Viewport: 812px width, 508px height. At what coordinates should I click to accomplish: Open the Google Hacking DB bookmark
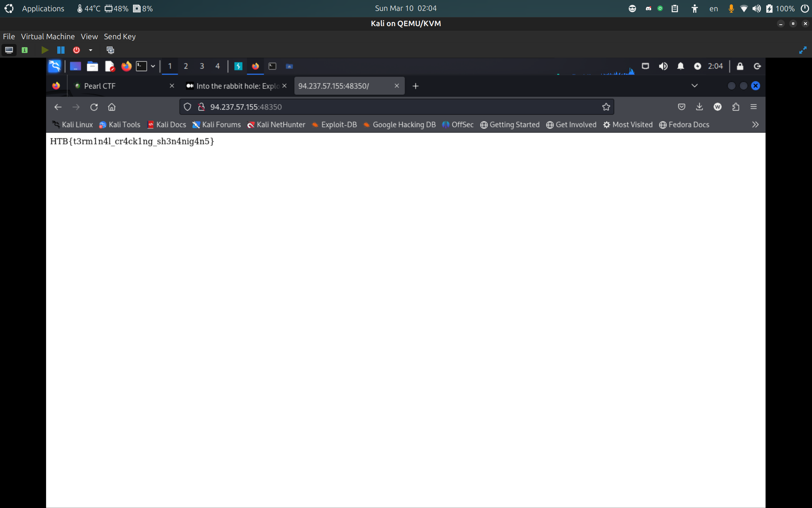click(399, 125)
